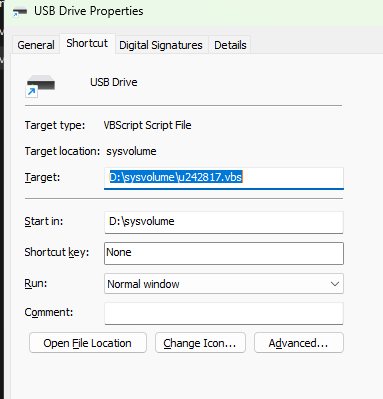383x399 pixels.
Task: Switch to the General tab
Action: [36, 45]
